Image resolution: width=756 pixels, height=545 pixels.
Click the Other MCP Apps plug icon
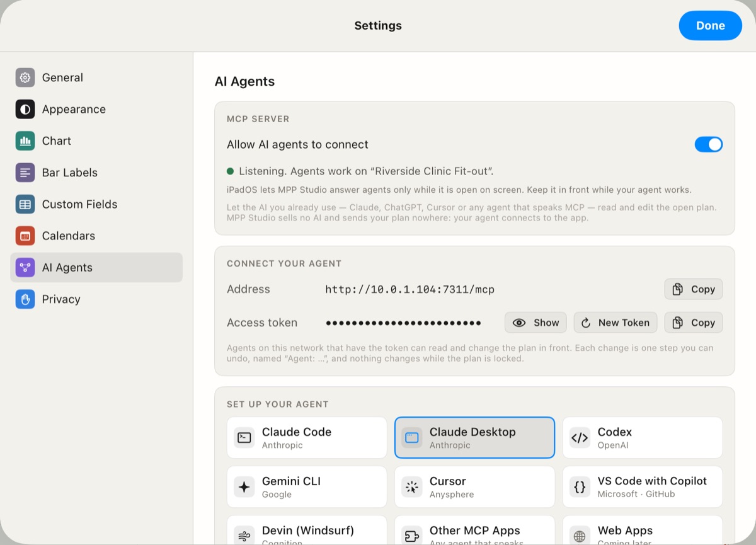[x=412, y=536]
